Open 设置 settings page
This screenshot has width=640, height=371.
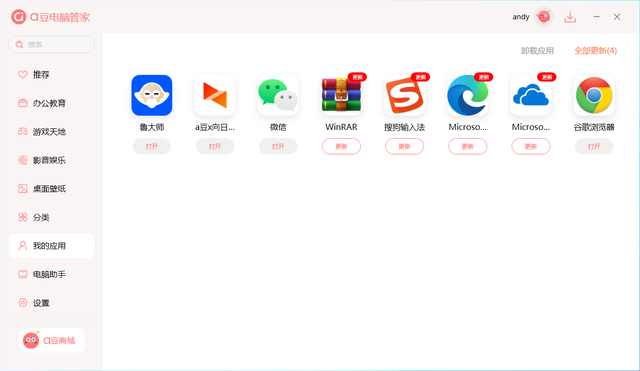(x=51, y=302)
